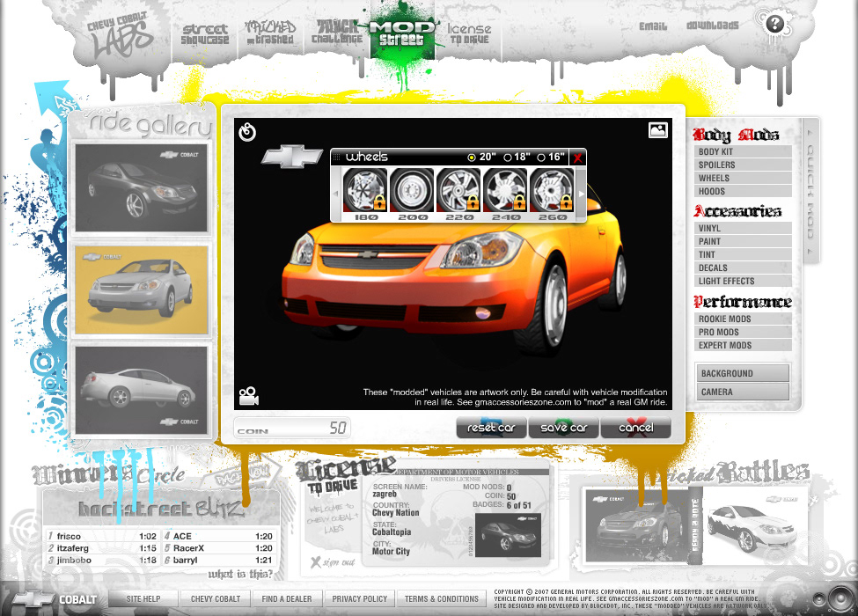Open Vinyl accessories
The image size is (858, 616).
point(744,228)
